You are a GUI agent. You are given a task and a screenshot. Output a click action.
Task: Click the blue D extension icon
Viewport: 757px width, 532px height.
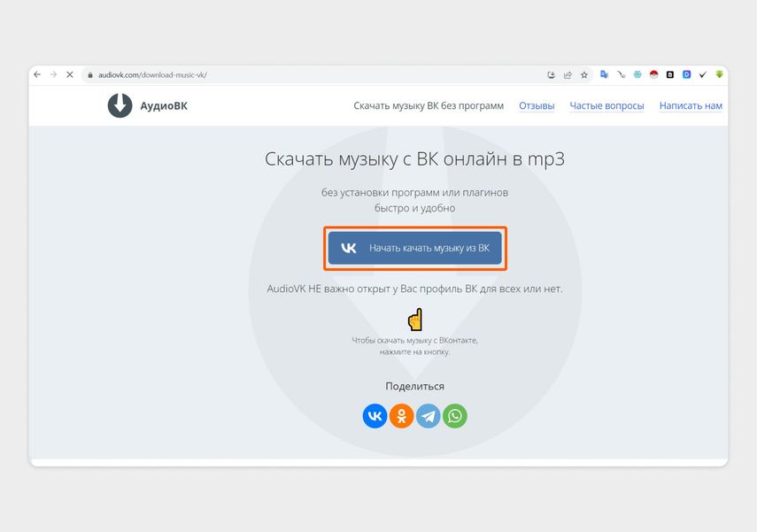tap(686, 74)
